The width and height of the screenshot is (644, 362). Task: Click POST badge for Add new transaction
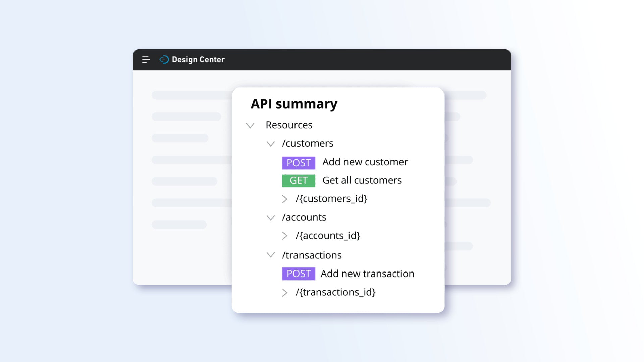pyautogui.click(x=299, y=274)
